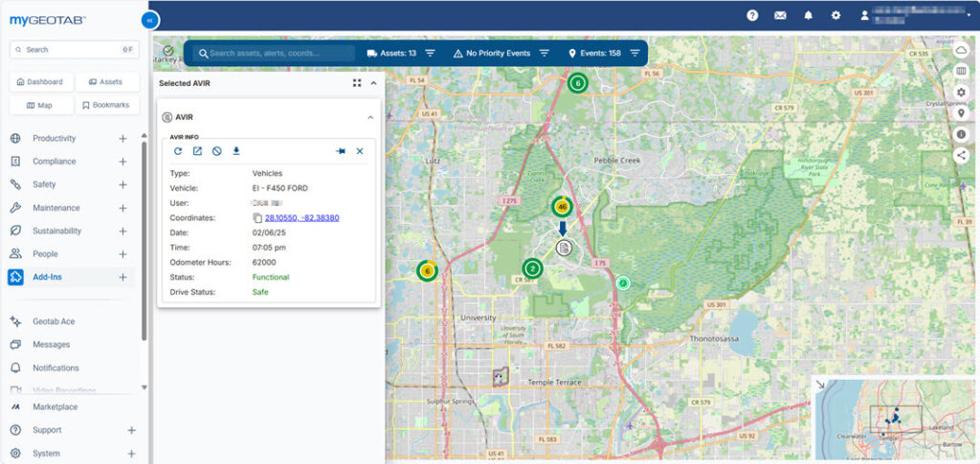Expand the Support plus icon
This screenshot has width=980, height=464.
(131, 431)
